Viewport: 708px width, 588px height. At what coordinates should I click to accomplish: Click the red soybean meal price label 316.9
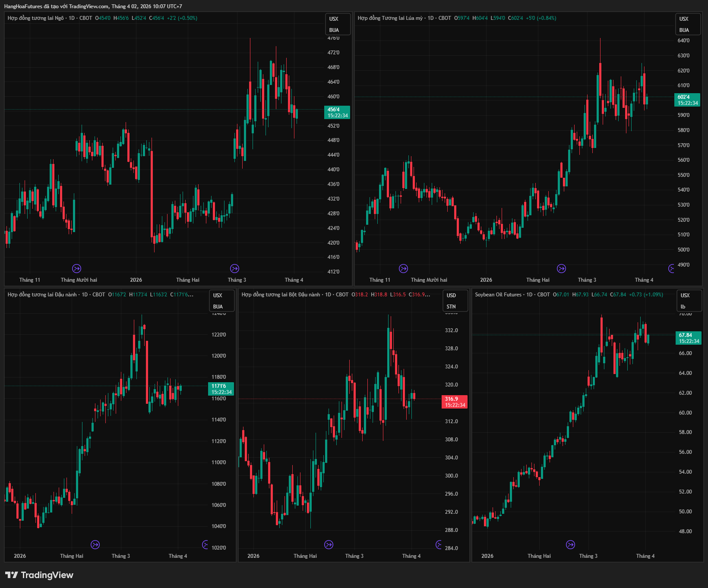tap(455, 402)
